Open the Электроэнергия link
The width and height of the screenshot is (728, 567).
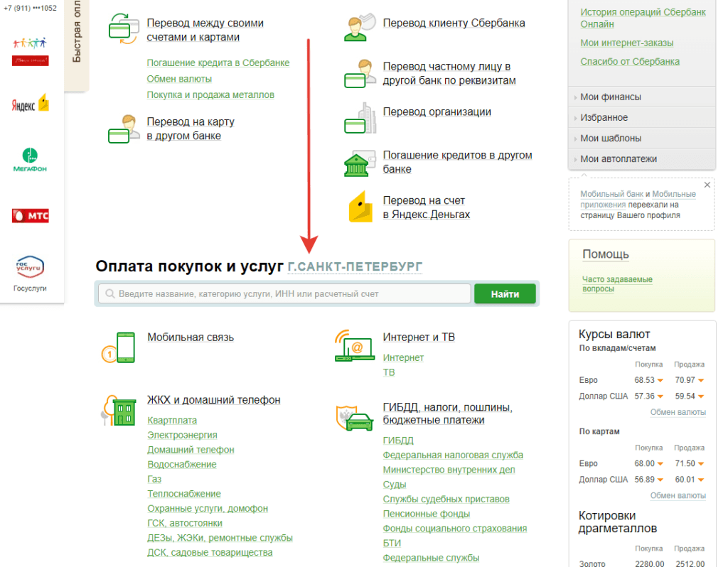tap(182, 435)
